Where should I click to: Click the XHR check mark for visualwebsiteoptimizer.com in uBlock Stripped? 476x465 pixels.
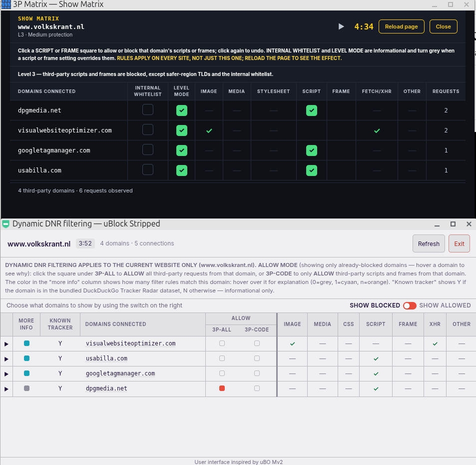[x=435, y=344]
